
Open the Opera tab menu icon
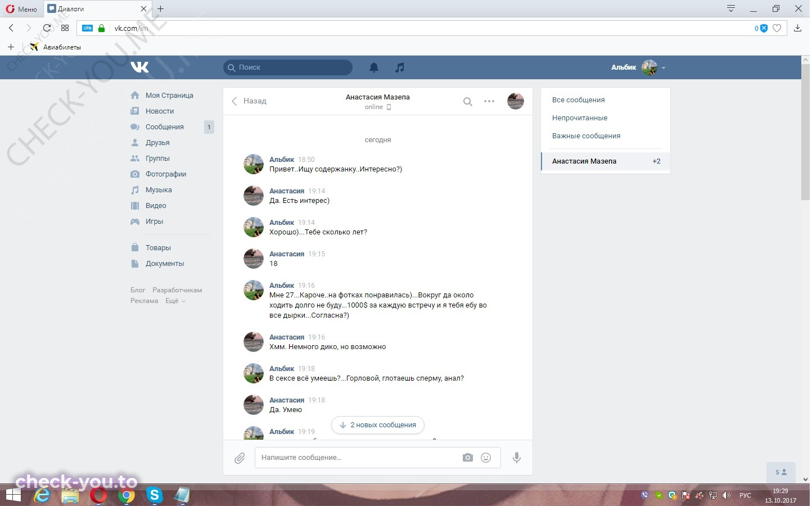731,8
